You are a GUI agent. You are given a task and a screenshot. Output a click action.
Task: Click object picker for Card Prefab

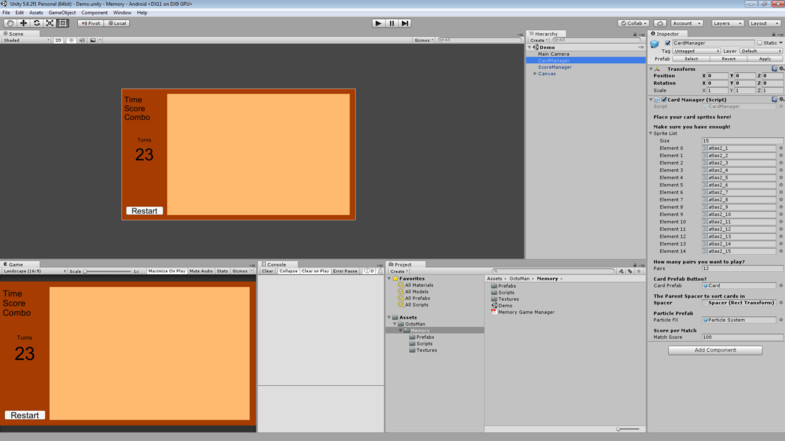click(x=780, y=285)
